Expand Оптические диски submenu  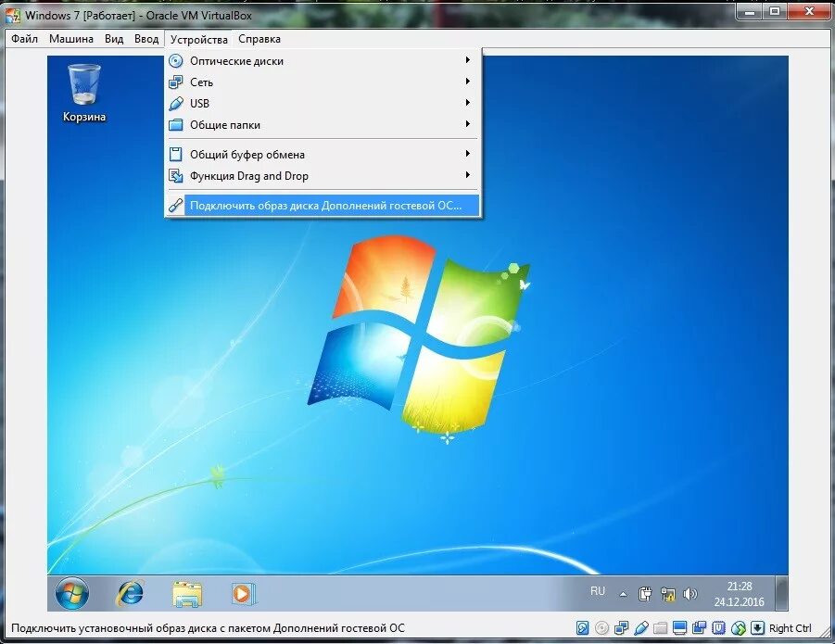click(323, 60)
